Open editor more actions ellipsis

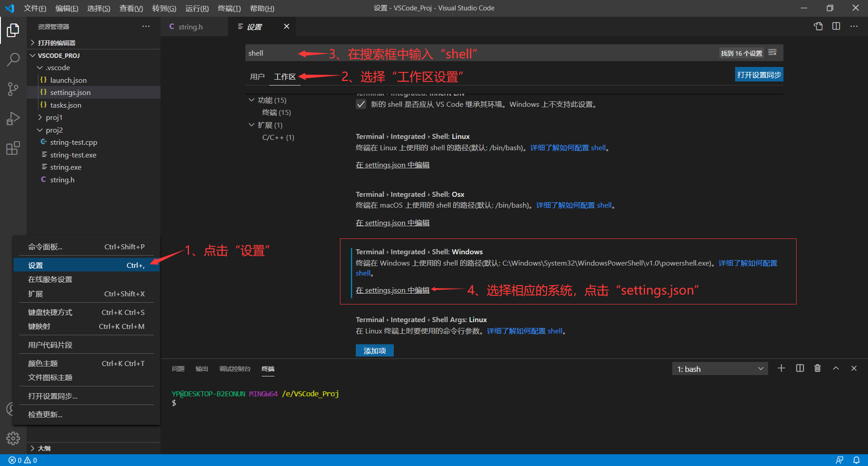(854, 26)
